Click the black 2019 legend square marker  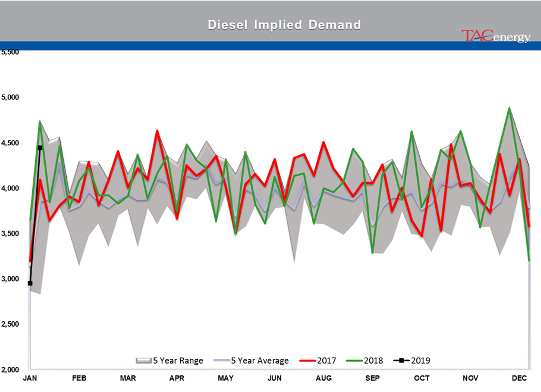(x=402, y=361)
